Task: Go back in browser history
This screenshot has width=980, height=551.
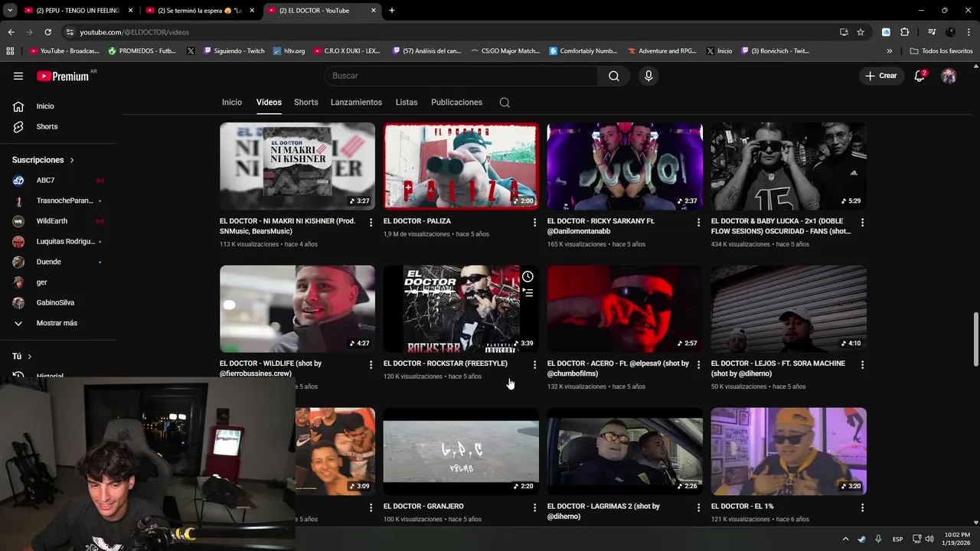Action: 11,32
